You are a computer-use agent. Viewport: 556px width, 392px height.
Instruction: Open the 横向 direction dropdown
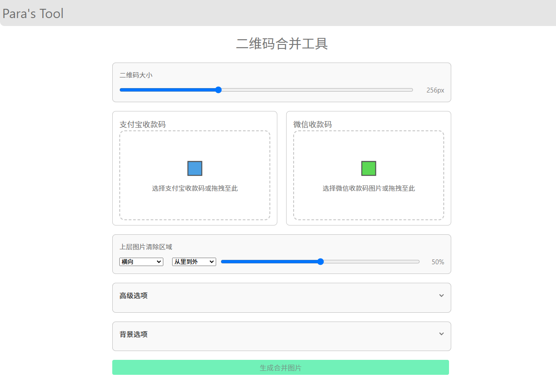coord(141,261)
